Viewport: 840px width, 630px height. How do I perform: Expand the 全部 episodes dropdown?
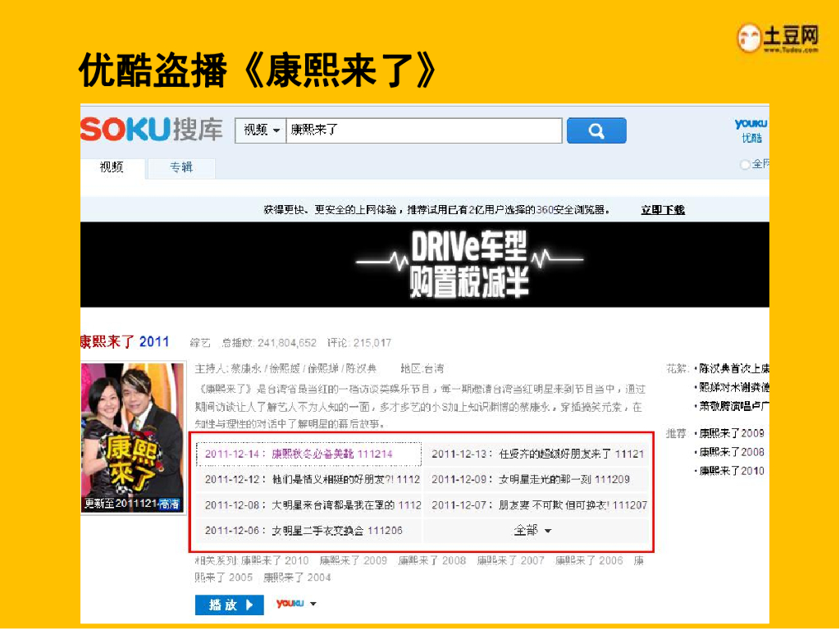(532, 531)
